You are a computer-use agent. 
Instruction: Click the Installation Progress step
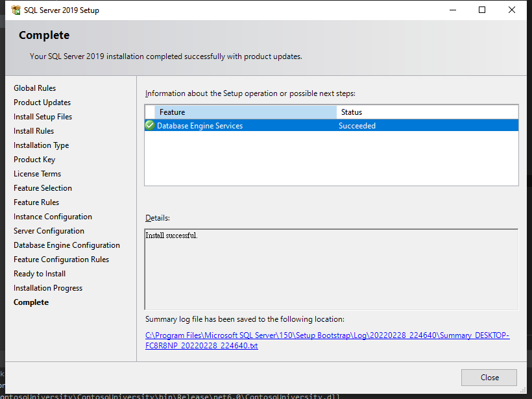pos(48,288)
